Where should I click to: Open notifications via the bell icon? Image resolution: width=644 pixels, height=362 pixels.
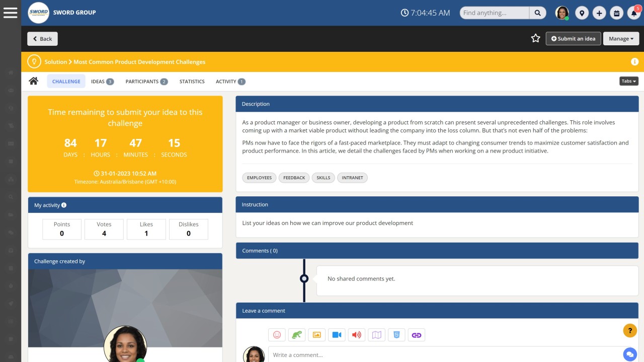tap(634, 13)
